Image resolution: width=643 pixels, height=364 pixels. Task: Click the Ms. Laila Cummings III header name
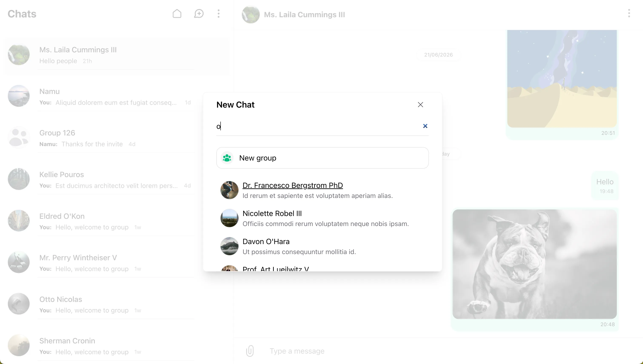pos(304,14)
